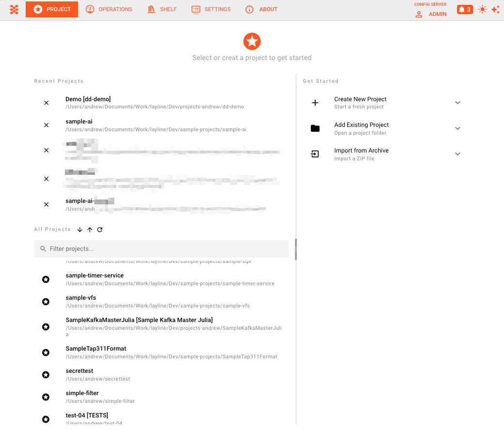Screen dimensions: 504x430
Task: Switch to the OPERATIONS tab
Action: [109, 9]
